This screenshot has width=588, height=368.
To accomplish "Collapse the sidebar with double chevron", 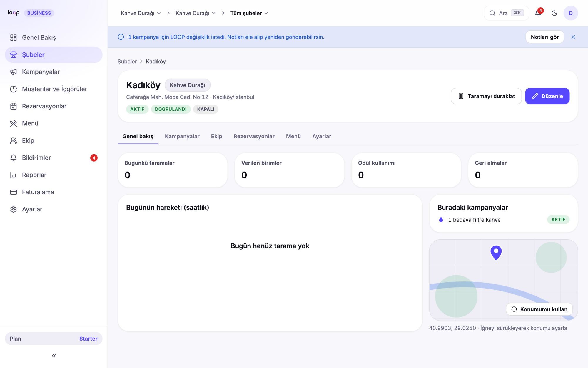I will tap(54, 356).
